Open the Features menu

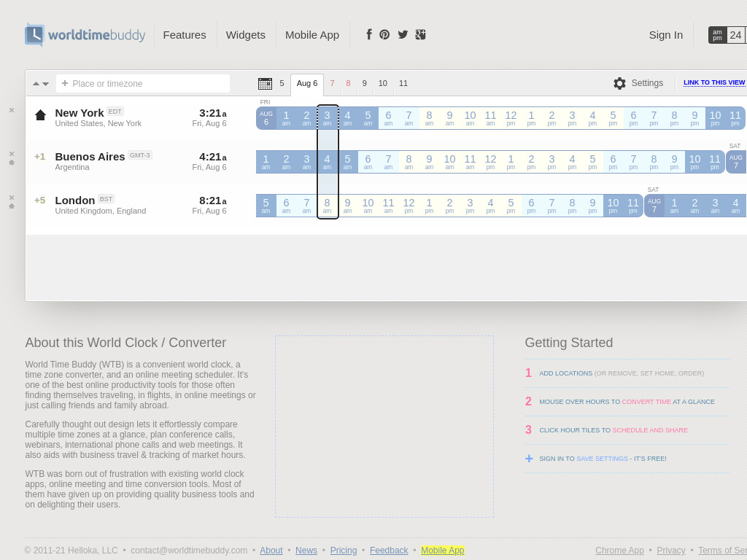pos(185,35)
